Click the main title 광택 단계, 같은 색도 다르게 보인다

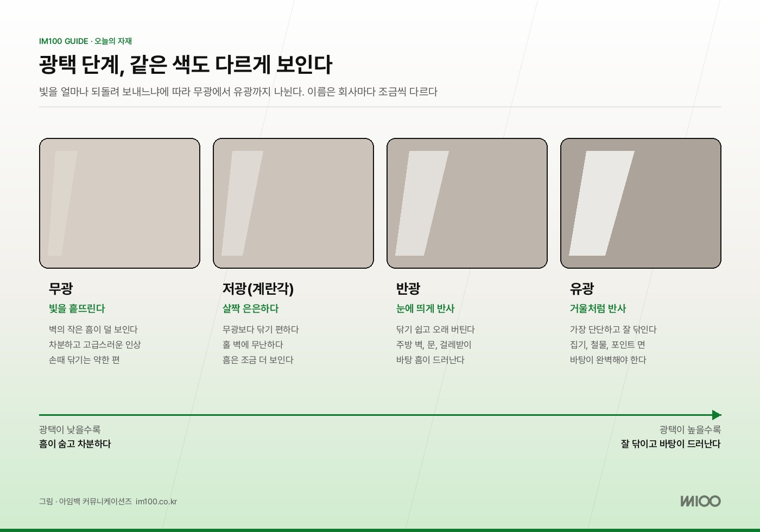point(185,65)
